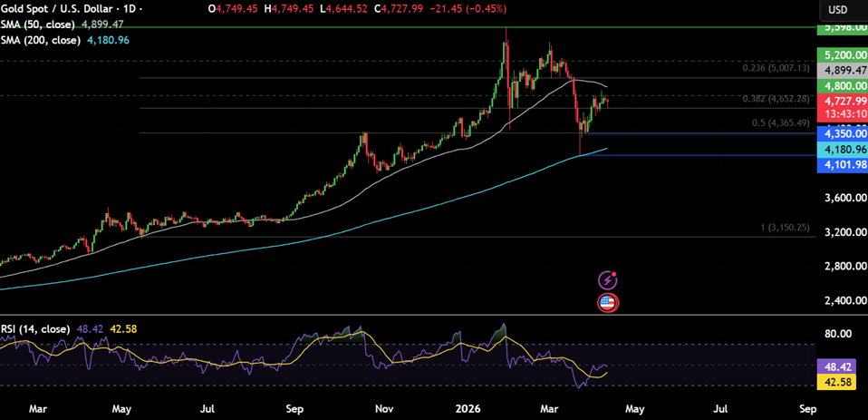Screen dimensions: 868x420
Task: Click the 2026 label on time axis
Action: (x=468, y=409)
